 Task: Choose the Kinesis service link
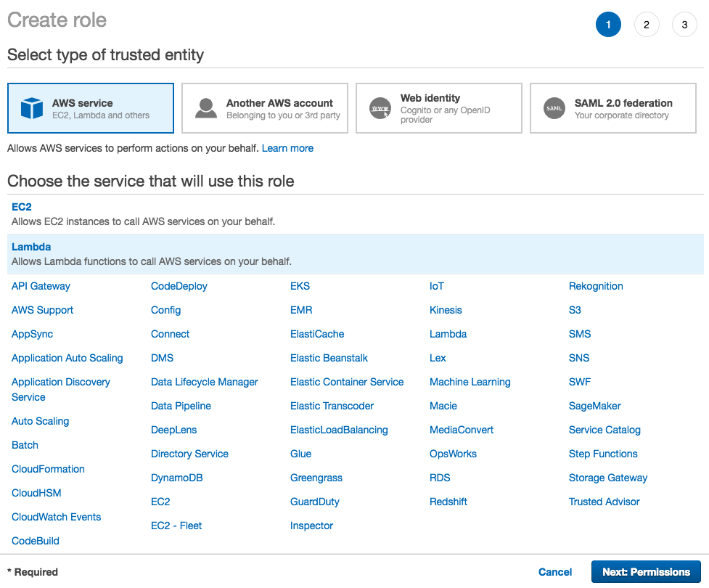coord(446,310)
